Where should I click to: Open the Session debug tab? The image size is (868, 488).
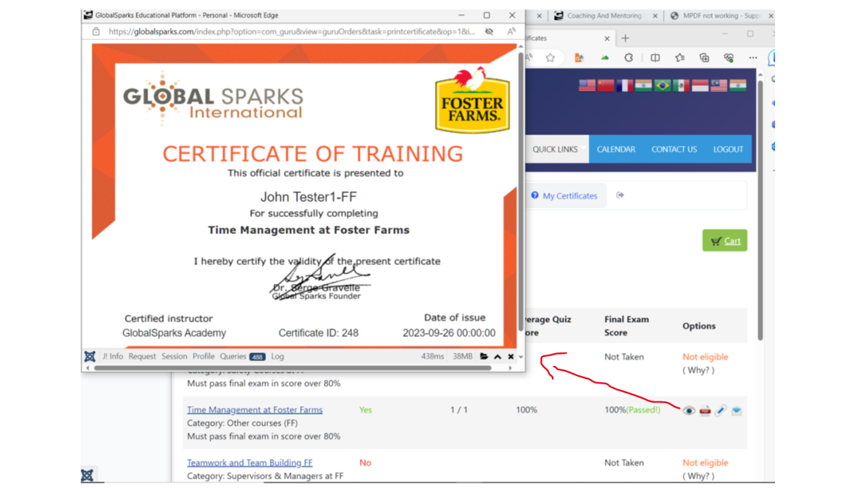[174, 357]
